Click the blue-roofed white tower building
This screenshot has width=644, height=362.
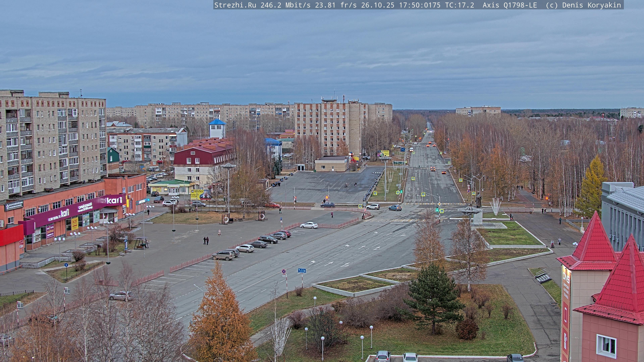tap(217, 128)
